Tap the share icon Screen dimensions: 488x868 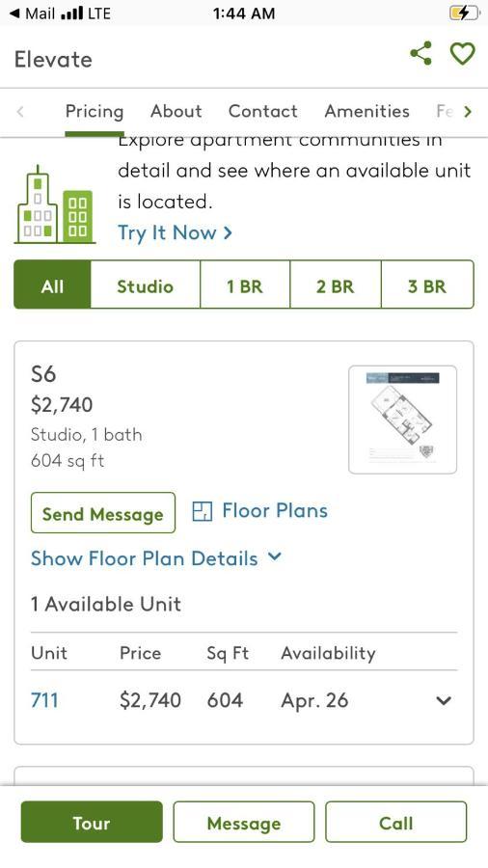coord(420,53)
